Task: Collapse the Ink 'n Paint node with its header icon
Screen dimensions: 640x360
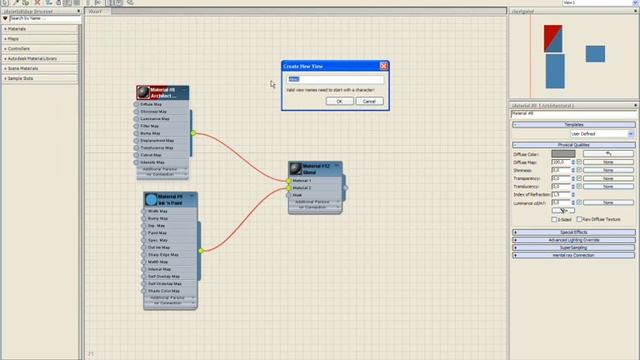Action: pos(192,196)
